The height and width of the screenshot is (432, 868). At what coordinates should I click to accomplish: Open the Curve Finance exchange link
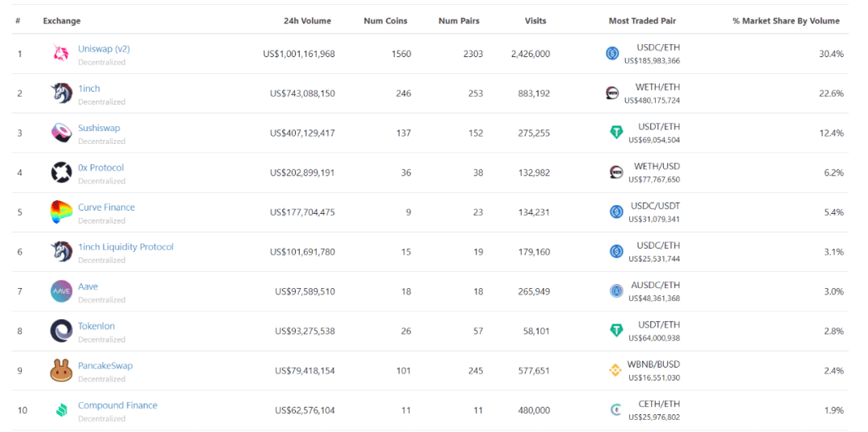pyautogui.click(x=106, y=207)
